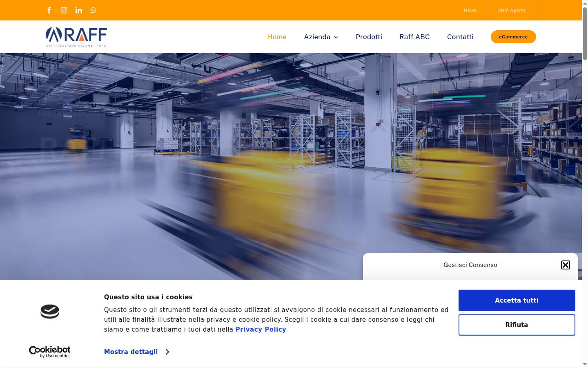Open the Privacy Policy link

click(x=261, y=329)
